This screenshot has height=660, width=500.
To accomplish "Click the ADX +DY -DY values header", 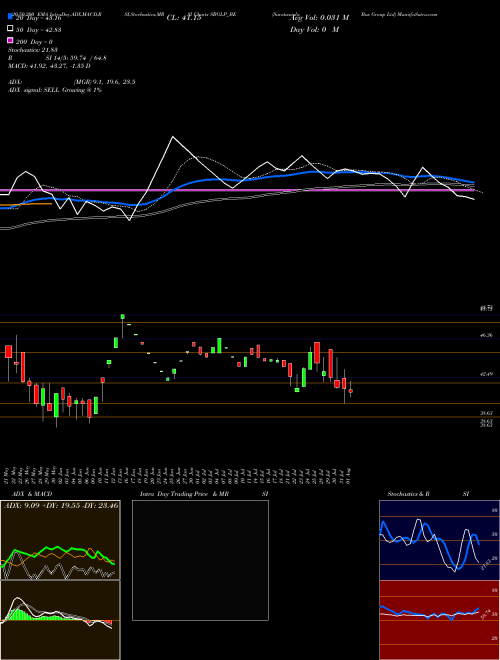I will click(x=61, y=505).
